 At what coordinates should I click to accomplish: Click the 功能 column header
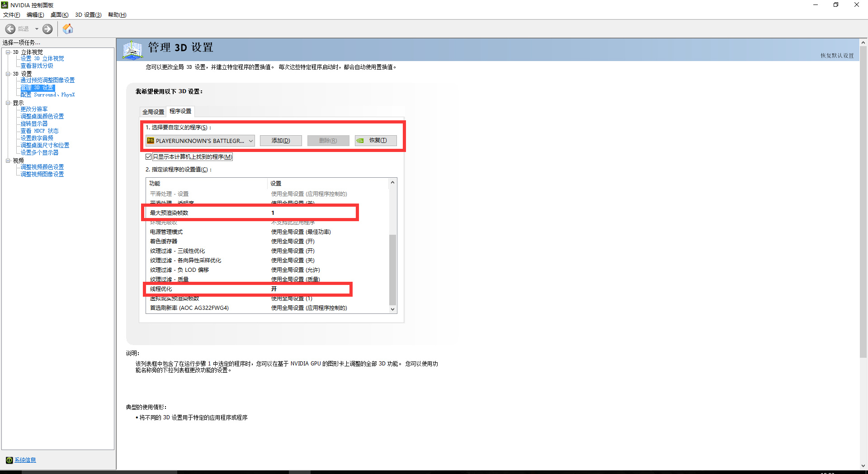pos(207,183)
